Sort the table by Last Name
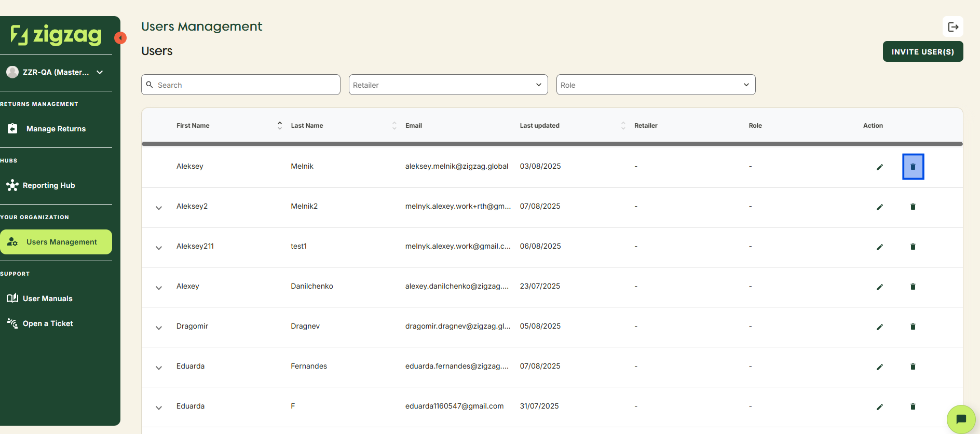 [x=394, y=126]
